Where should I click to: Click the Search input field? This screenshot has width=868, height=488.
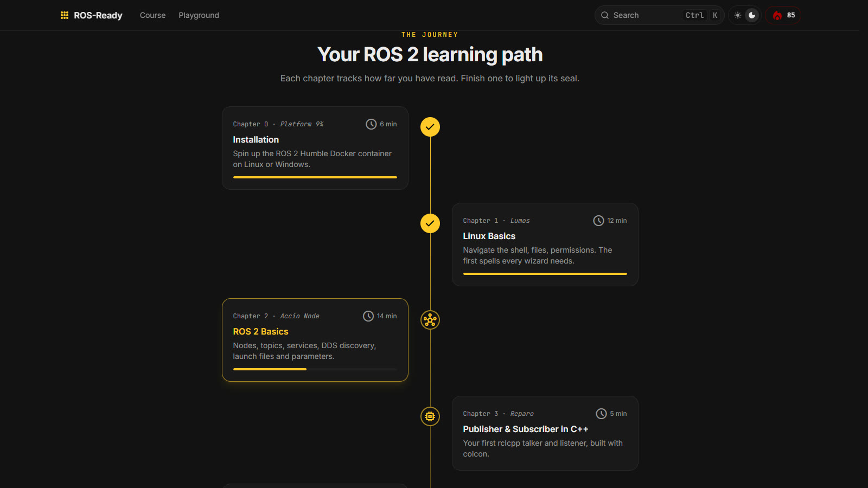[x=660, y=15]
